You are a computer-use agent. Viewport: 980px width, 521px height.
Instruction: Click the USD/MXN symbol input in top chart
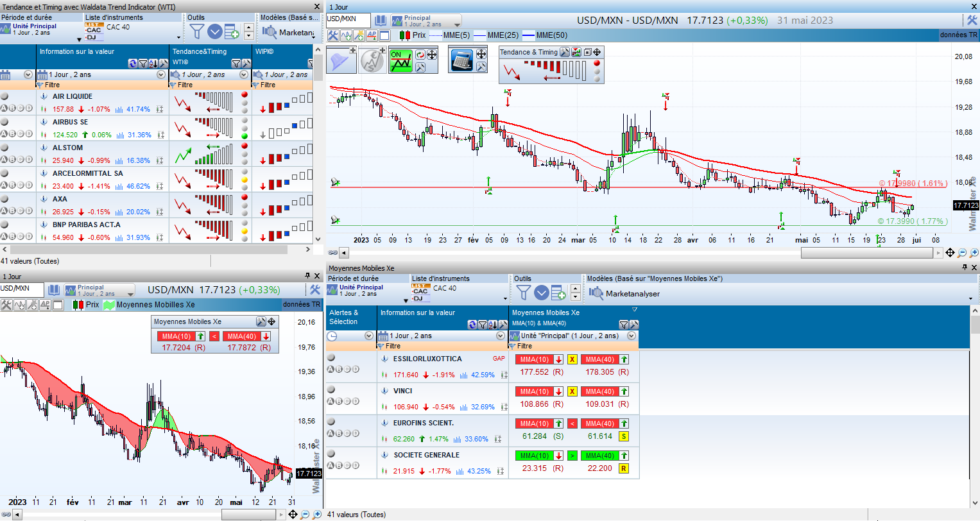[348, 21]
